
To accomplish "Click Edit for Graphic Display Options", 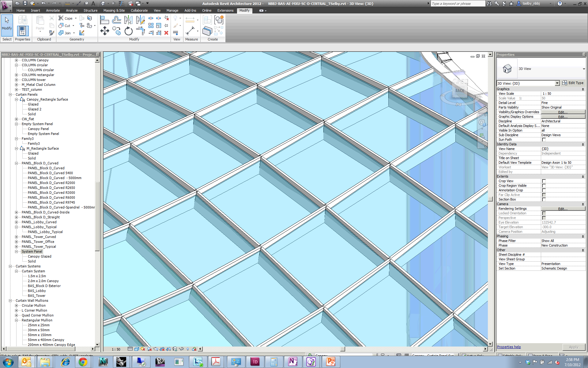I will point(563,117).
